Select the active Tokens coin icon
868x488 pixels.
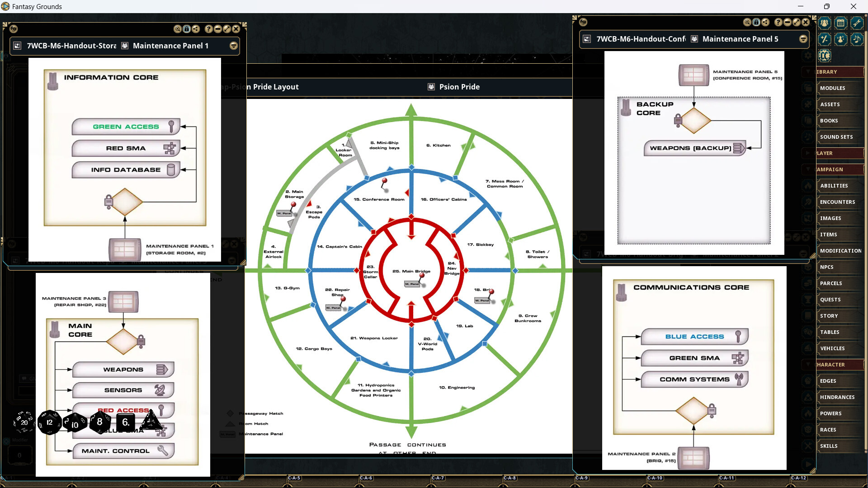tap(825, 56)
